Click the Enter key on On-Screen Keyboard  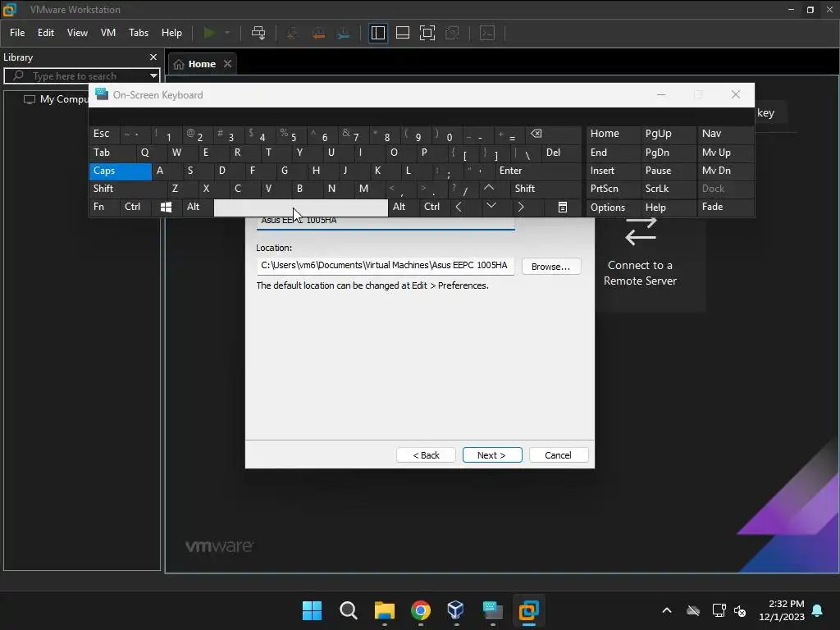(538, 171)
